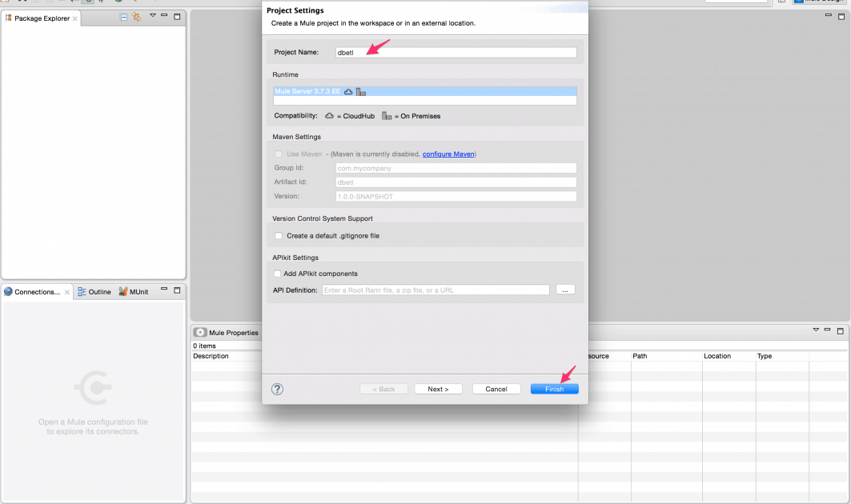Check Create a default .gitignore file
Viewport: 851px width, 504px height.
278,236
